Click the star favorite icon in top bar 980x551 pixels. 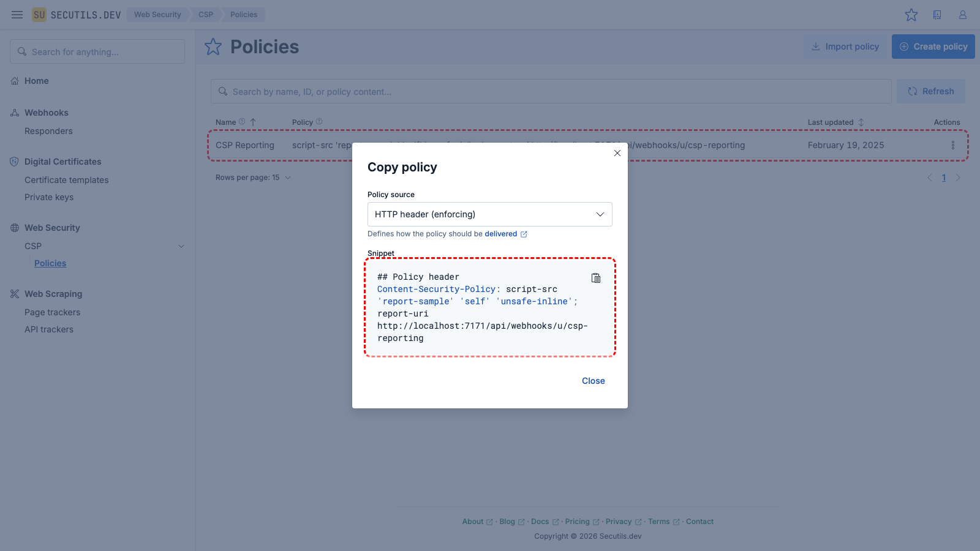[911, 15]
